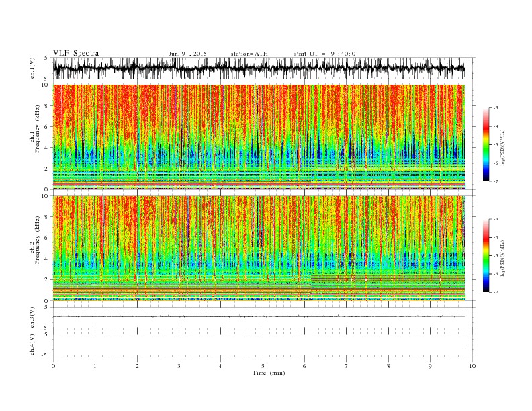The image size is (532, 411).
Task: Click the "-3" tick on ch.1 colorbar
Action: tap(495, 108)
